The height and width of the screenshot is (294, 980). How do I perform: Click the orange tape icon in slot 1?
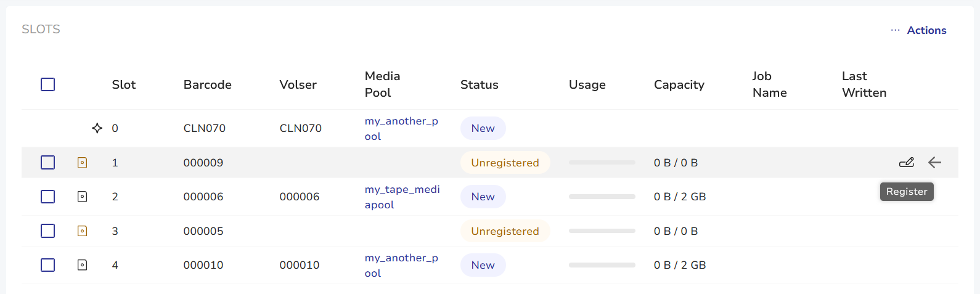pyautogui.click(x=82, y=163)
